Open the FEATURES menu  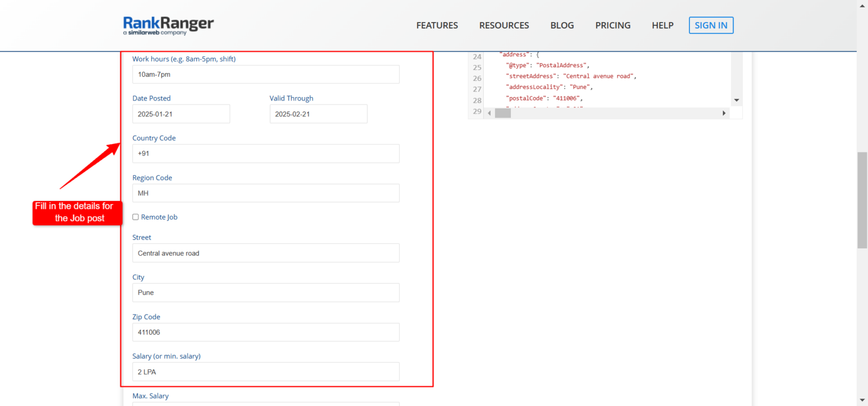point(437,25)
